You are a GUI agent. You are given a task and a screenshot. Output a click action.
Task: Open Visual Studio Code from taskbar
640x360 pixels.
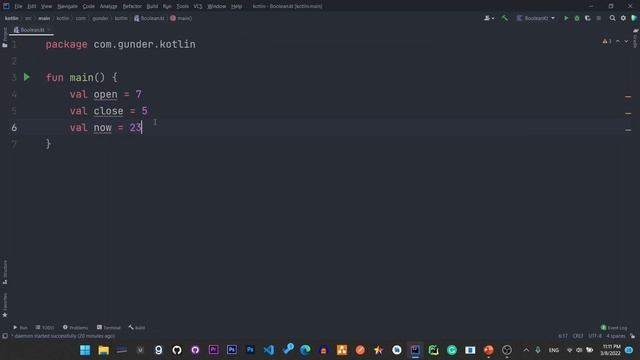point(269,350)
